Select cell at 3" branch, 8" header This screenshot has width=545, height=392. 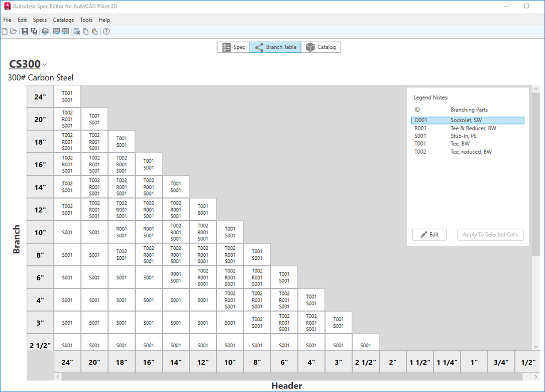click(x=257, y=323)
